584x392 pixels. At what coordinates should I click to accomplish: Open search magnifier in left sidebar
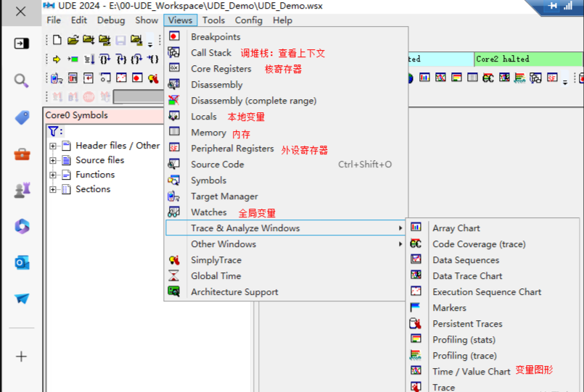coord(21,80)
